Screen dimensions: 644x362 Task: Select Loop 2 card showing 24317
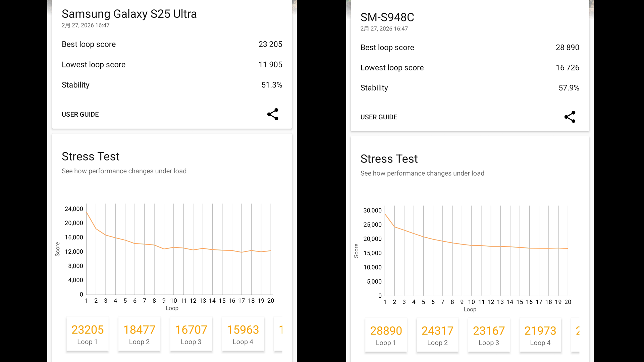point(437,335)
